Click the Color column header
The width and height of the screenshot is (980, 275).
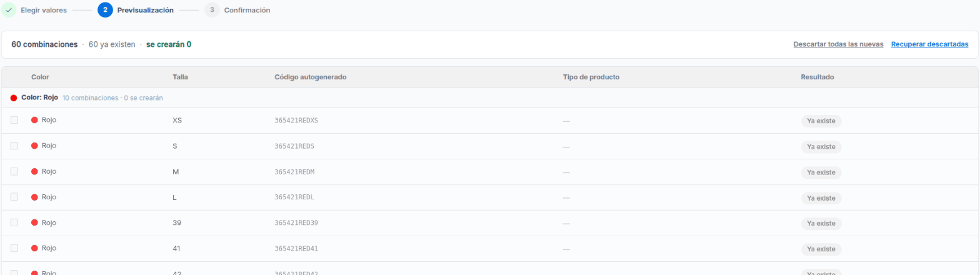tap(40, 77)
